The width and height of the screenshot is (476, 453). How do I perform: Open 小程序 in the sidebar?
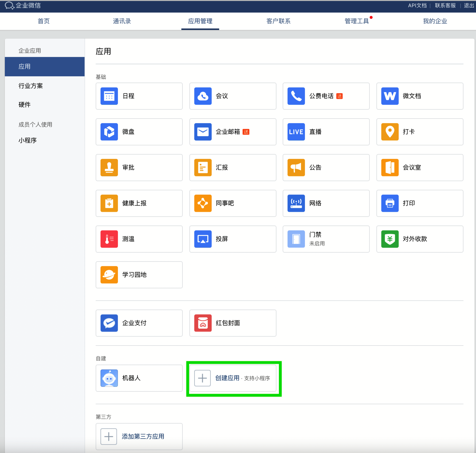point(28,140)
